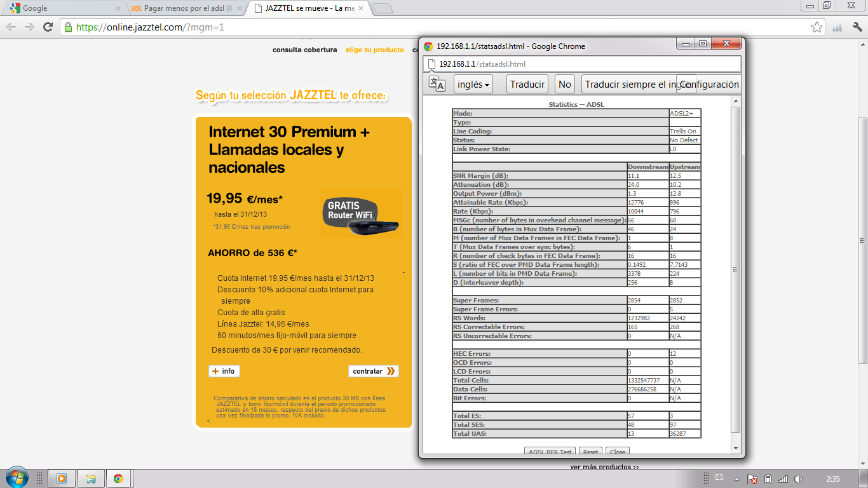Minimize the popup Chrome window
The height and width of the screenshot is (488, 868).
(686, 43)
